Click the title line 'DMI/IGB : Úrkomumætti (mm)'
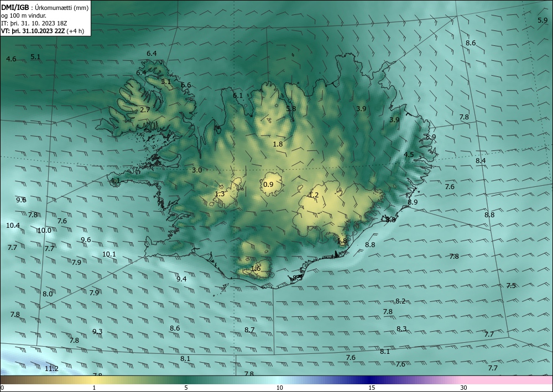 tap(45, 7)
